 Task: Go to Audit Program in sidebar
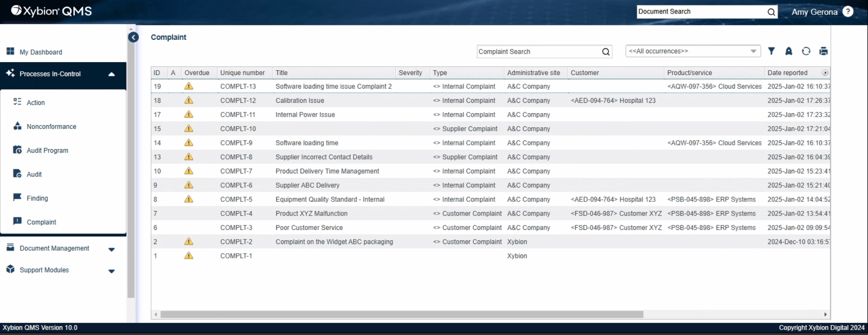47,151
